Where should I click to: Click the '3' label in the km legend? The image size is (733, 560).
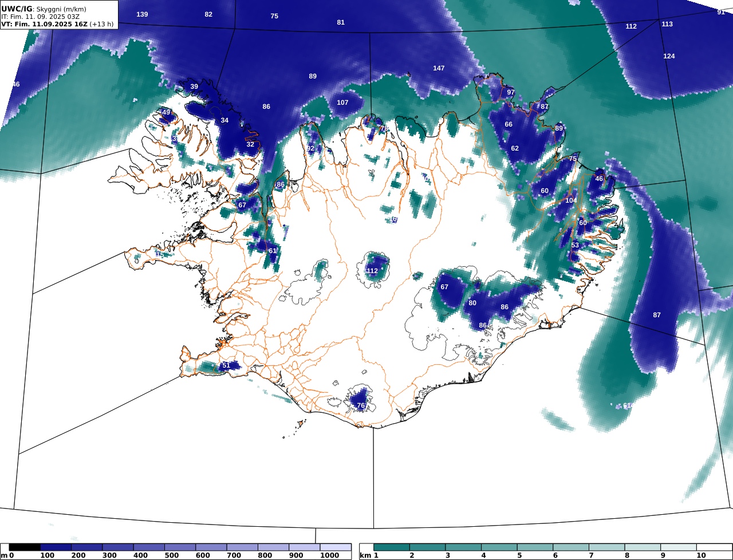click(x=448, y=555)
